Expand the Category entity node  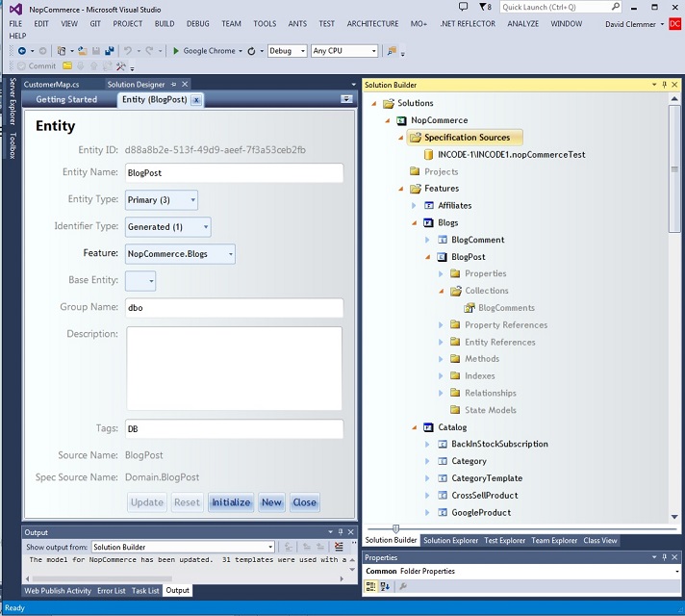pyautogui.click(x=427, y=461)
